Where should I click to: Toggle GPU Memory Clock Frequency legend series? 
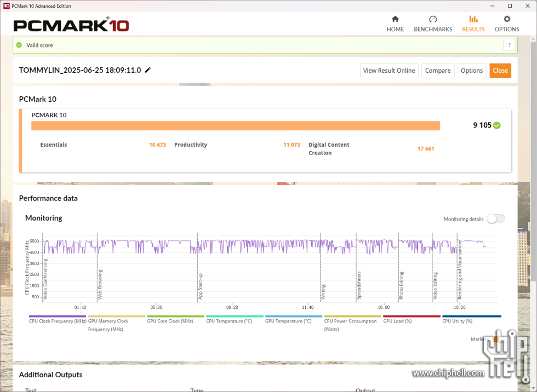116,324
